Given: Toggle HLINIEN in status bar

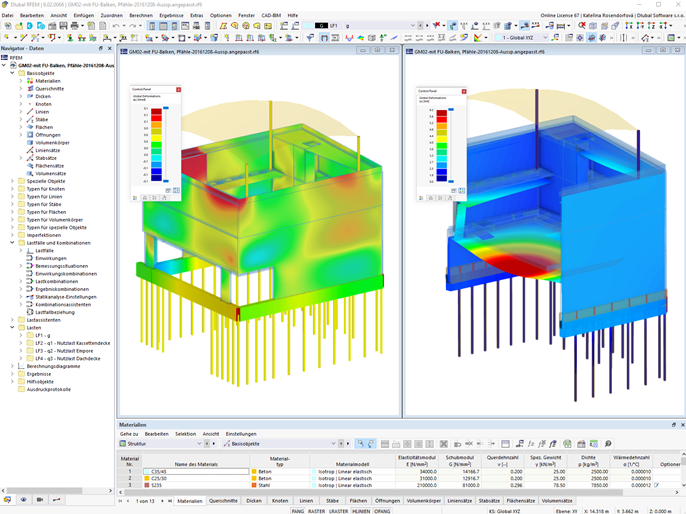Looking at the screenshot, I should click(360, 511).
